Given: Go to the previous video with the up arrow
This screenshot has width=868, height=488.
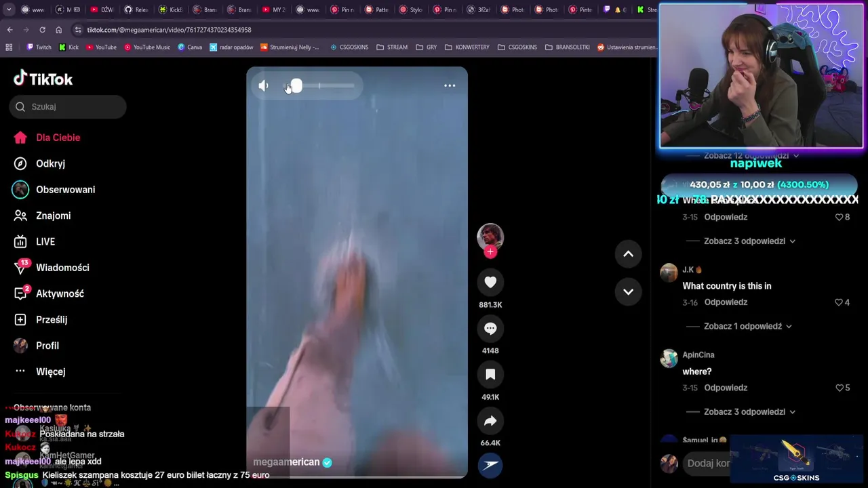Looking at the screenshot, I should (628, 253).
